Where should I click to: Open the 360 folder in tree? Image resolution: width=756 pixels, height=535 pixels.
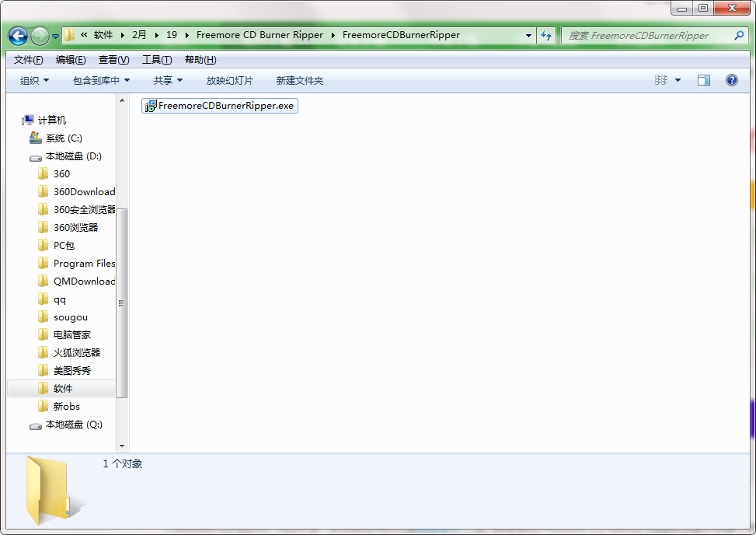coord(54,173)
